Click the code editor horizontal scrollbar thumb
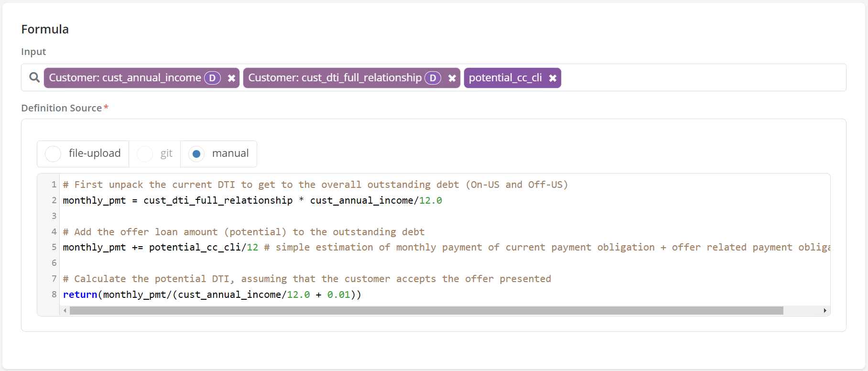The image size is (868, 371). point(425,311)
